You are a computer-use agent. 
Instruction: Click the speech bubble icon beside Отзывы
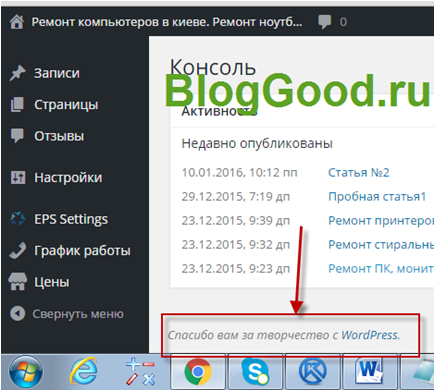click(17, 136)
